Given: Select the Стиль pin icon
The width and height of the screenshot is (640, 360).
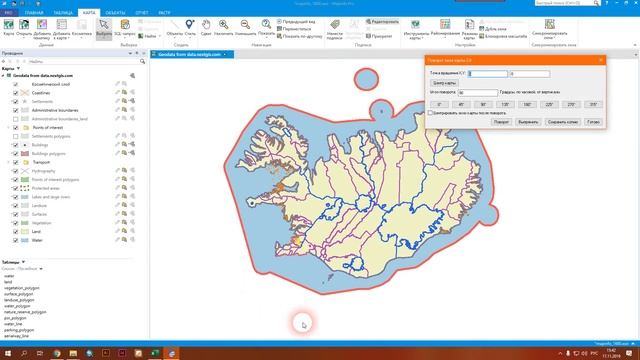Looking at the screenshot, I should click(x=190, y=25).
